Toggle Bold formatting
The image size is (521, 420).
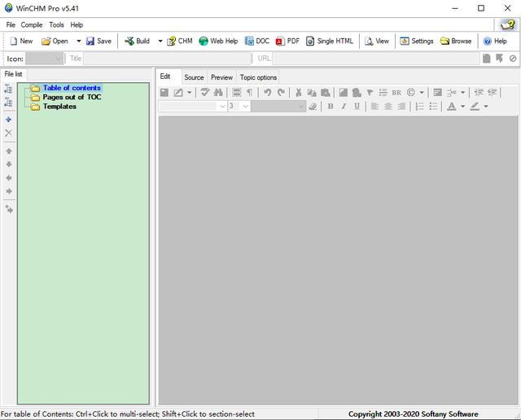tap(331, 107)
